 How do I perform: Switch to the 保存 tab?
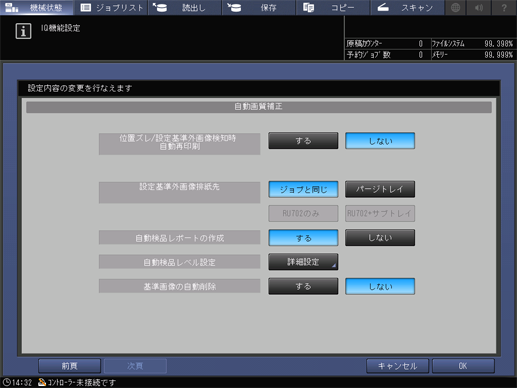tap(259, 7)
